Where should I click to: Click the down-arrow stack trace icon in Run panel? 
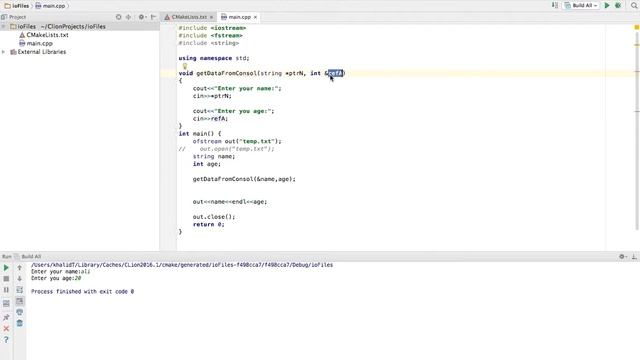[20, 279]
